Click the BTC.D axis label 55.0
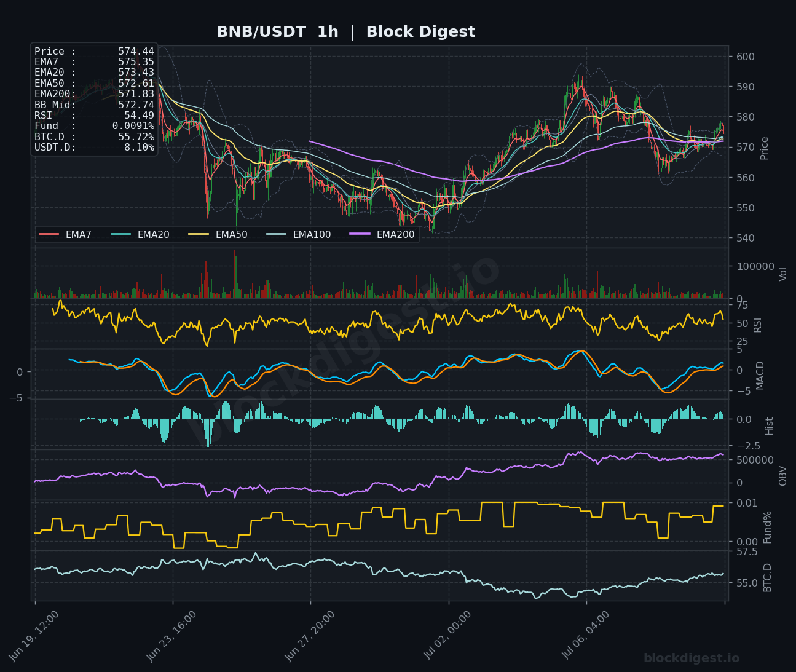 coord(747,582)
